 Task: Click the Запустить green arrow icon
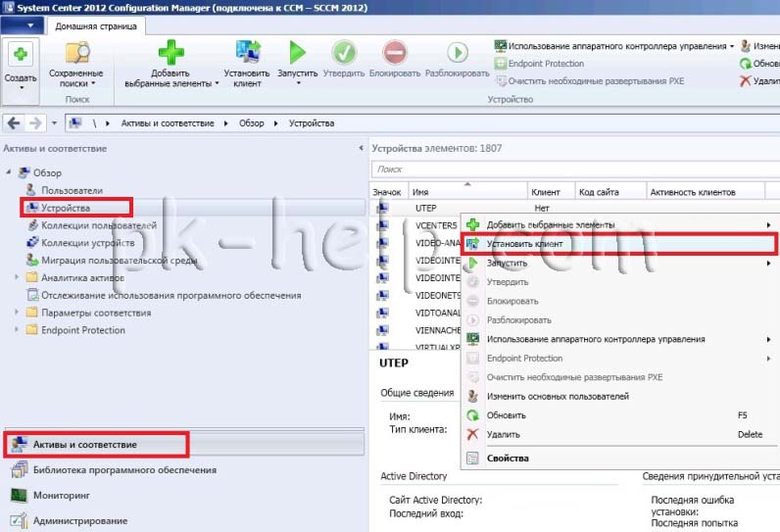pyautogui.click(x=297, y=52)
